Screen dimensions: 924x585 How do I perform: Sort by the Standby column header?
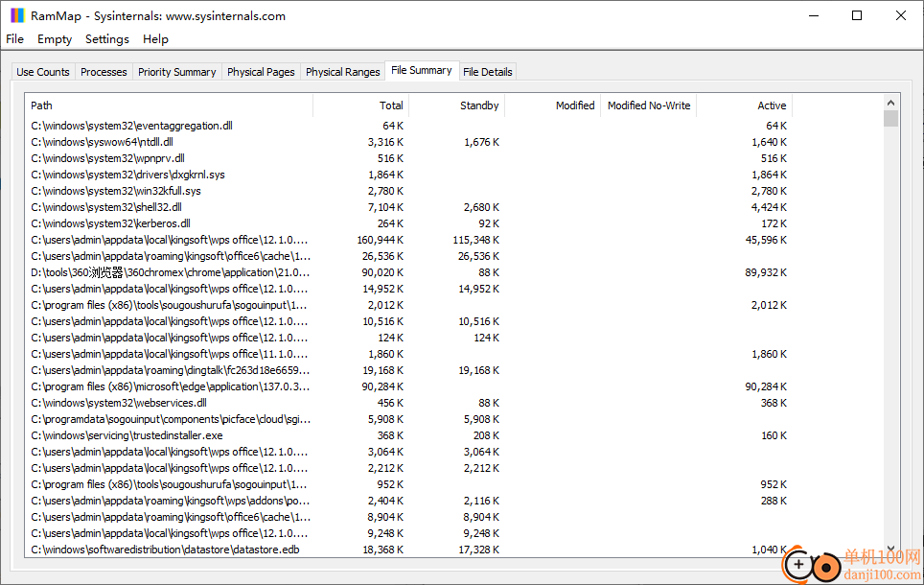click(456, 105)
